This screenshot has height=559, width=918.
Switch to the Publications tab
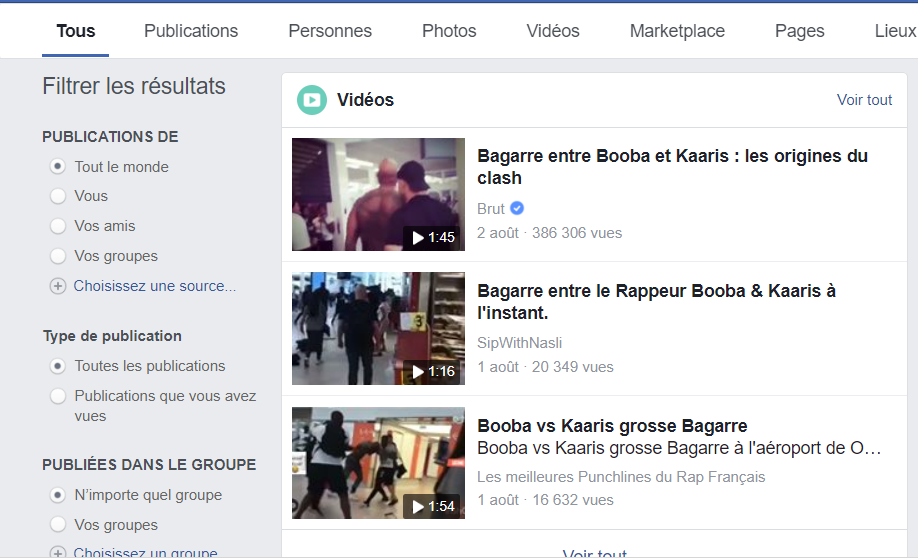[x=191, y=31]
